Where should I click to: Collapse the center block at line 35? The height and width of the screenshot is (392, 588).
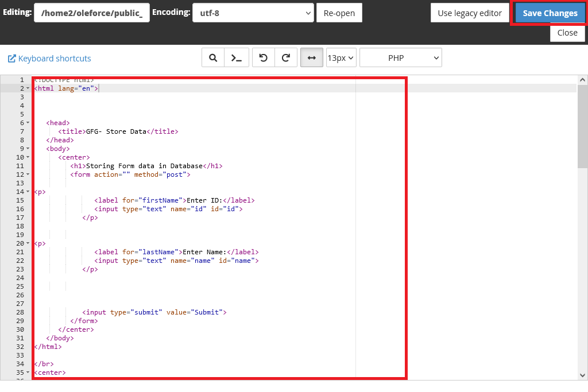[28, 372]
